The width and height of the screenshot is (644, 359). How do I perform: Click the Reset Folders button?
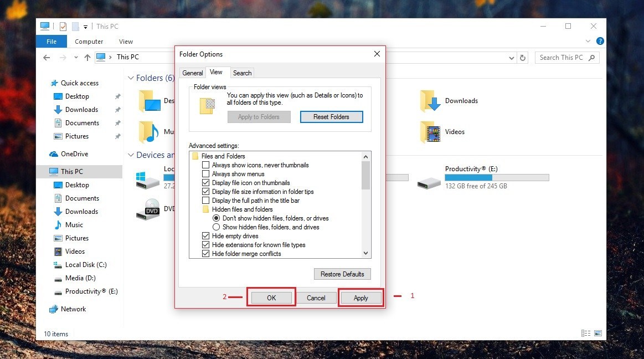click(x=331, y=117)
